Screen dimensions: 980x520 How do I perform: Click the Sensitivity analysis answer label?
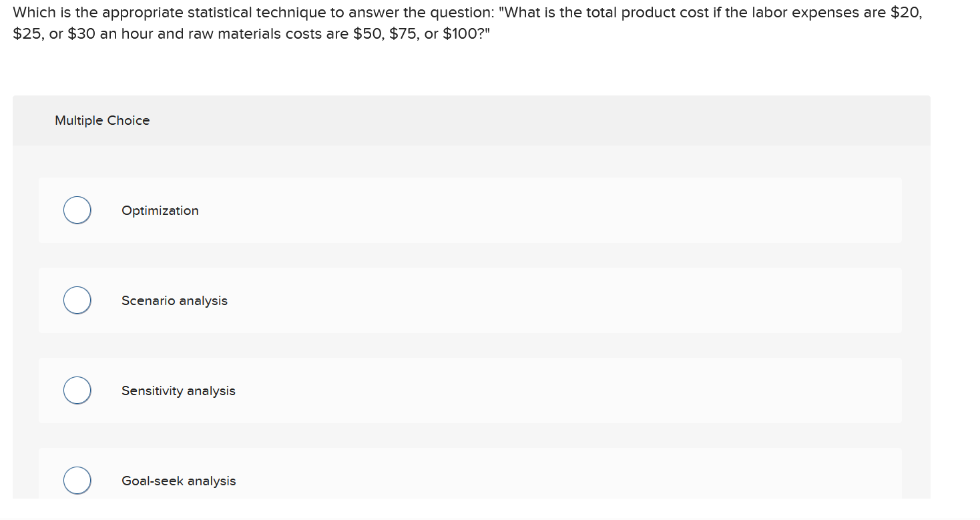point(178,391)
